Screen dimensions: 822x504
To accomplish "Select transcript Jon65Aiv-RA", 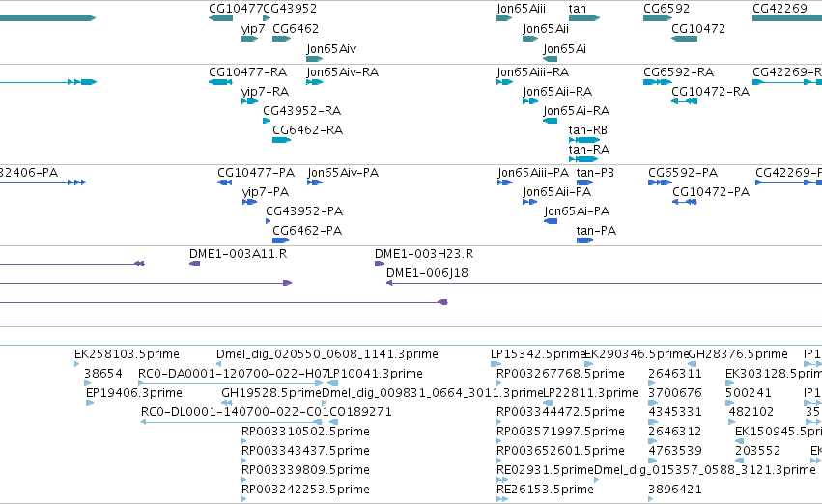I will coord(342,72).
